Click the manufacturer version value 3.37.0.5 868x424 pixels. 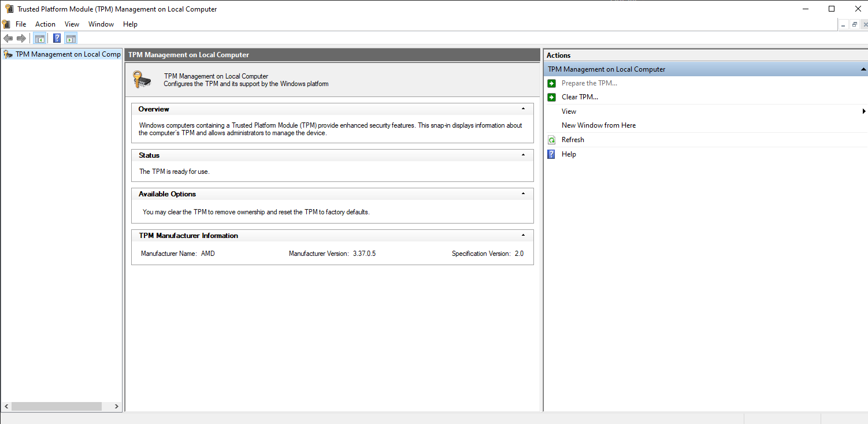tap(364, 254)
